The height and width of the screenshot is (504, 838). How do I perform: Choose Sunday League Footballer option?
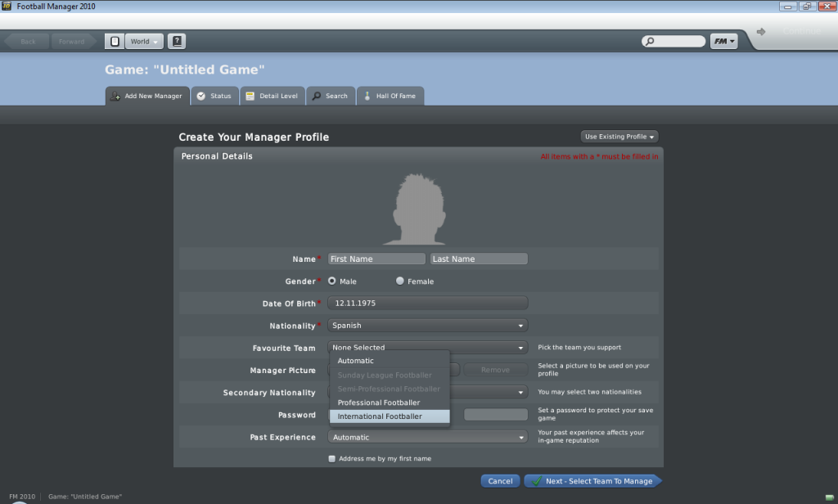click(390, 376)
